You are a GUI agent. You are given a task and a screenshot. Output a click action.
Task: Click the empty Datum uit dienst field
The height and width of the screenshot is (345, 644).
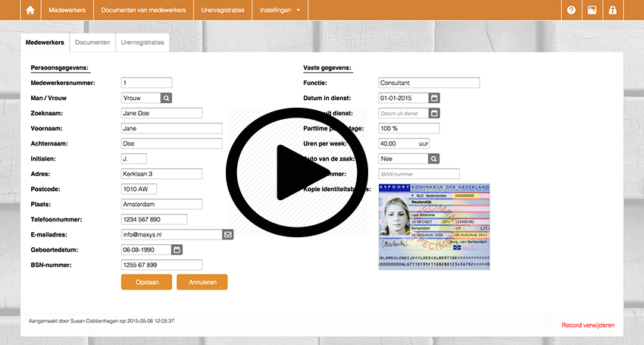[404, 113]
